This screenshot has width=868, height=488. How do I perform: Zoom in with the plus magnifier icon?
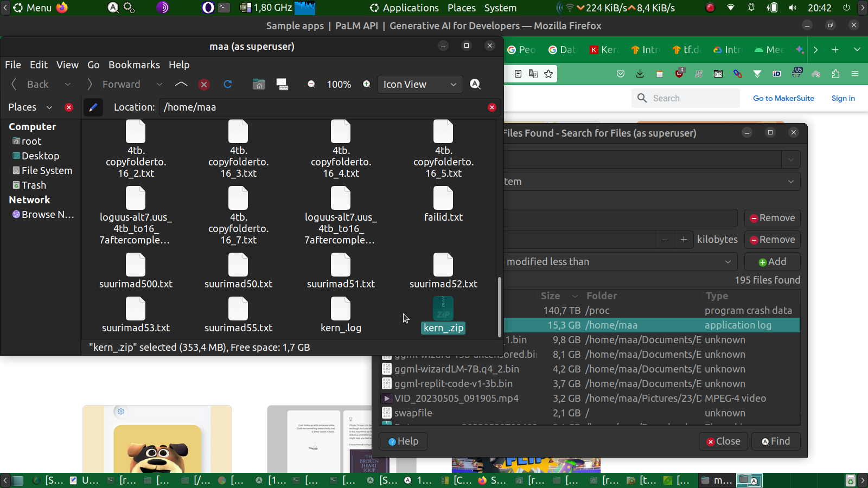tap(367, 84)
